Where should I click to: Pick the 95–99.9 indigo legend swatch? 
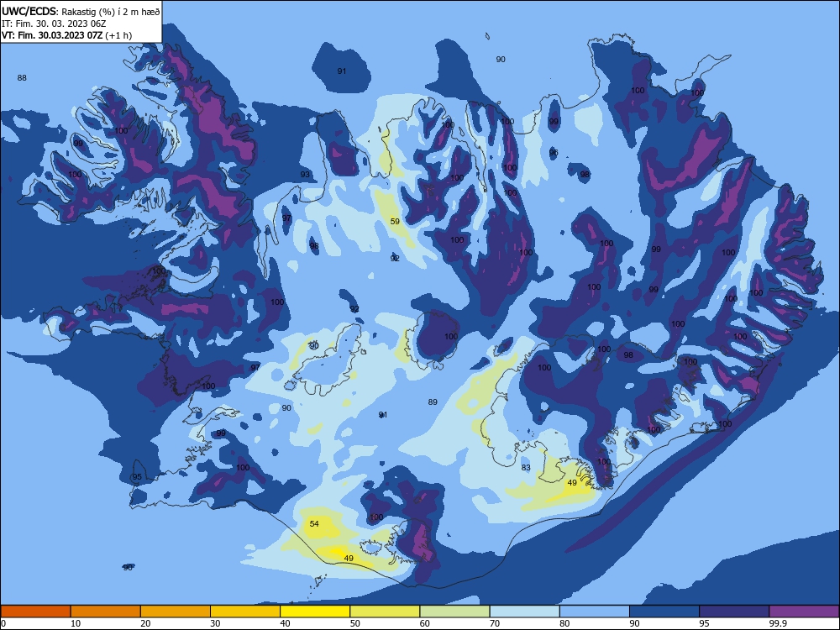[734, 612]
